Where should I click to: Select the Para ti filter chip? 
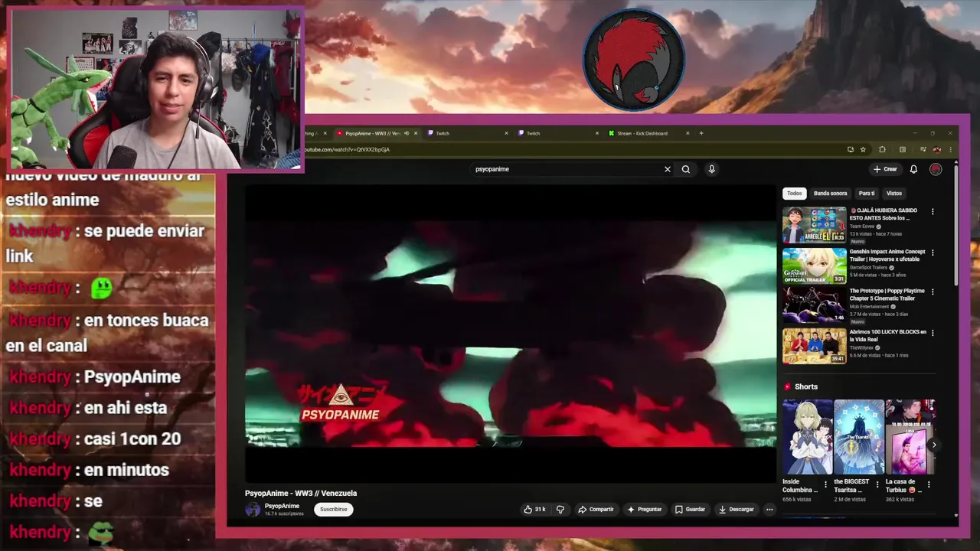coord(867,194)
